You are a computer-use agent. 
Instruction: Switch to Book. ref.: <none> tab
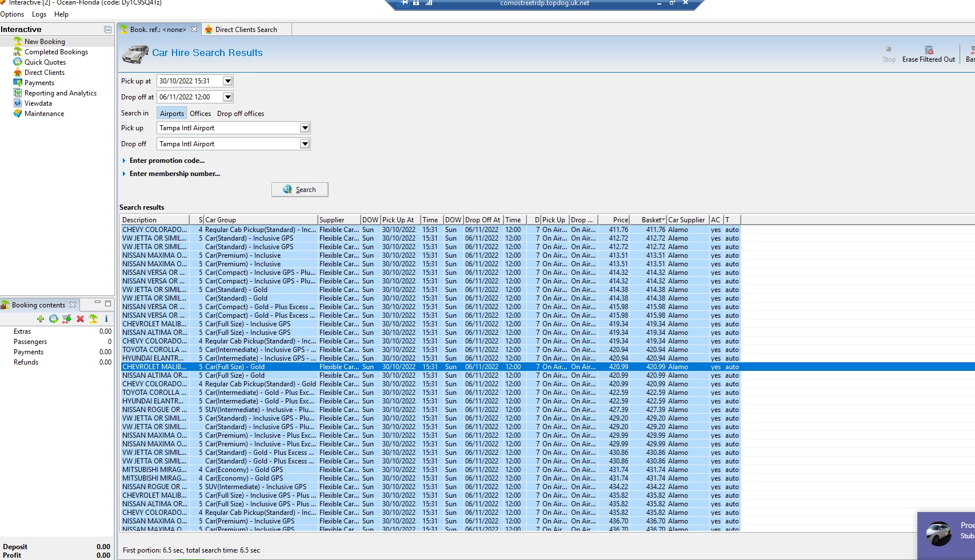tap(158, 30)
